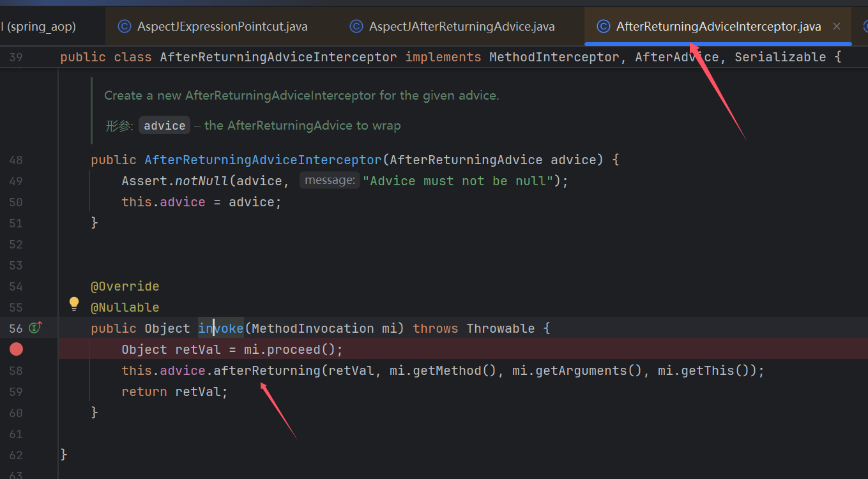Click MethodInvocation parameter type on line 56

[313, 328]
